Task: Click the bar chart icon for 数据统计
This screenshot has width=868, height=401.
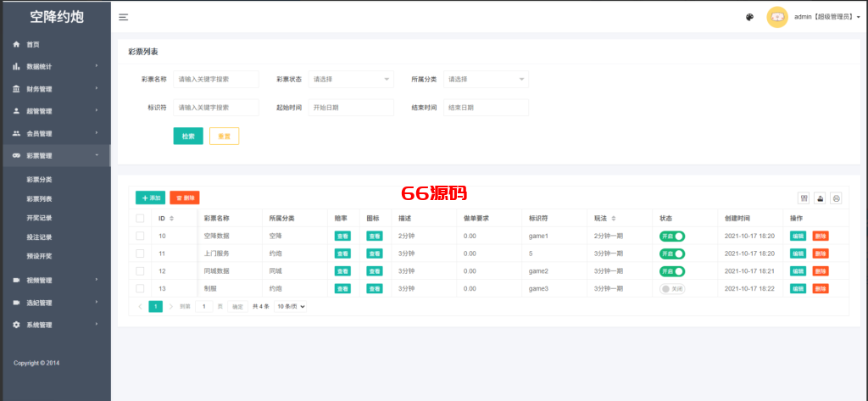Action: (x=16, y=66)
